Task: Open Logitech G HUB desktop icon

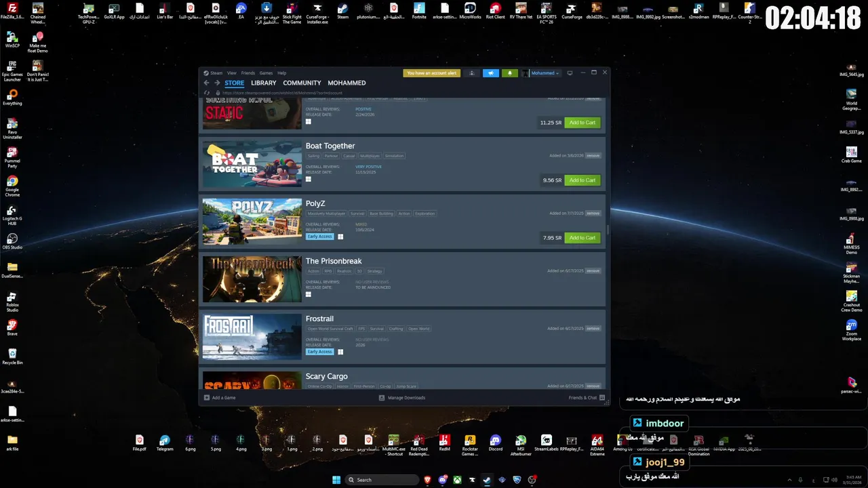Action: click(x=12, y=215)
